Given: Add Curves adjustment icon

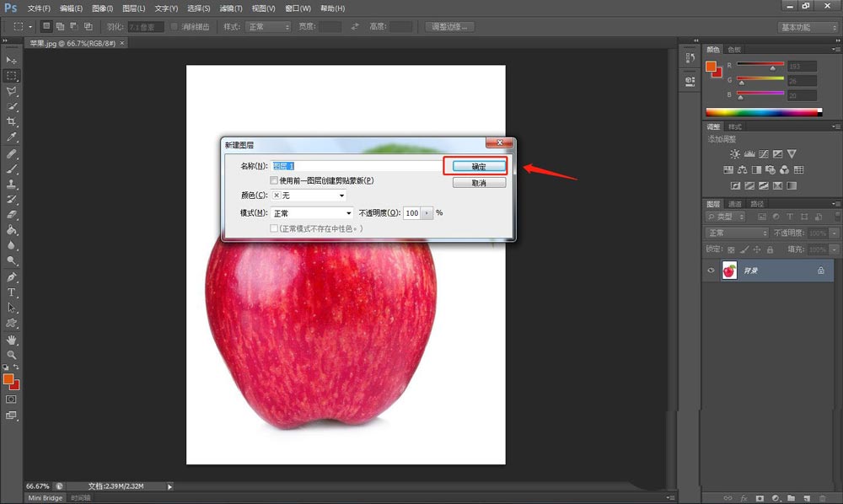Looking at the screenshot, I should click(764, 154).
